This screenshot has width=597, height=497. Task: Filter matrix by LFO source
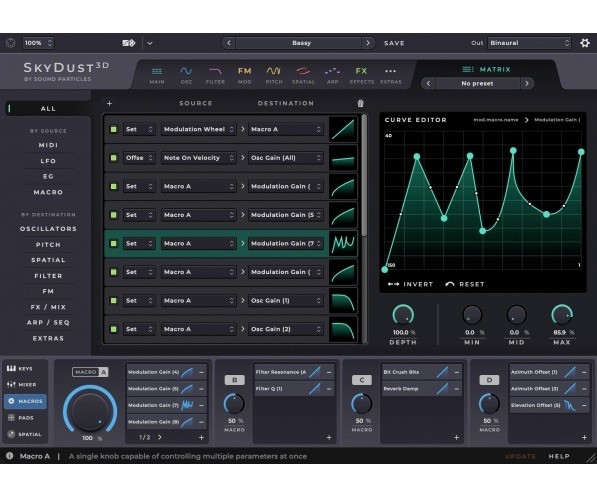pyautogui.click(x=48, y=161)
